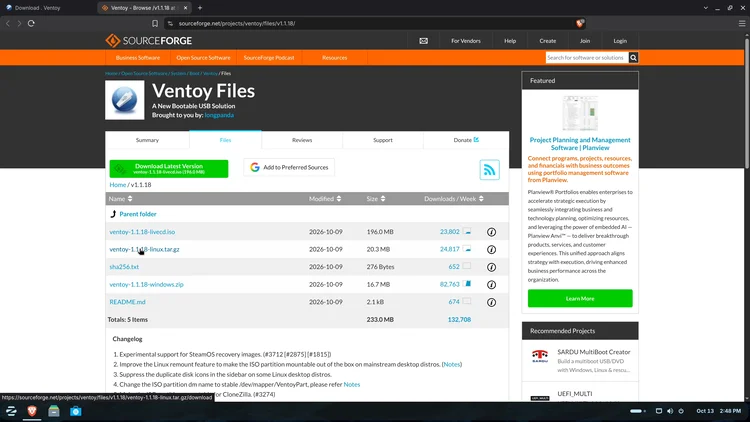Click site settings icon beside URL

tap(170, 23)
